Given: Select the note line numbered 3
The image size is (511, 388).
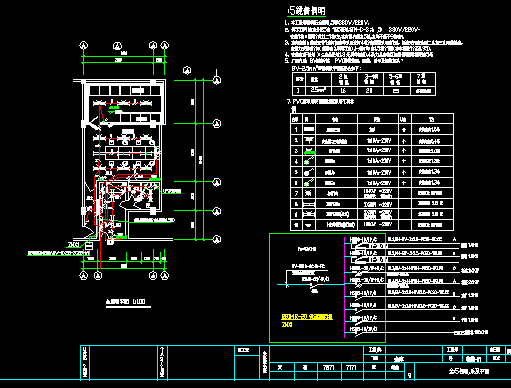Looking at the screenshot, I should [x=374, y=46].
